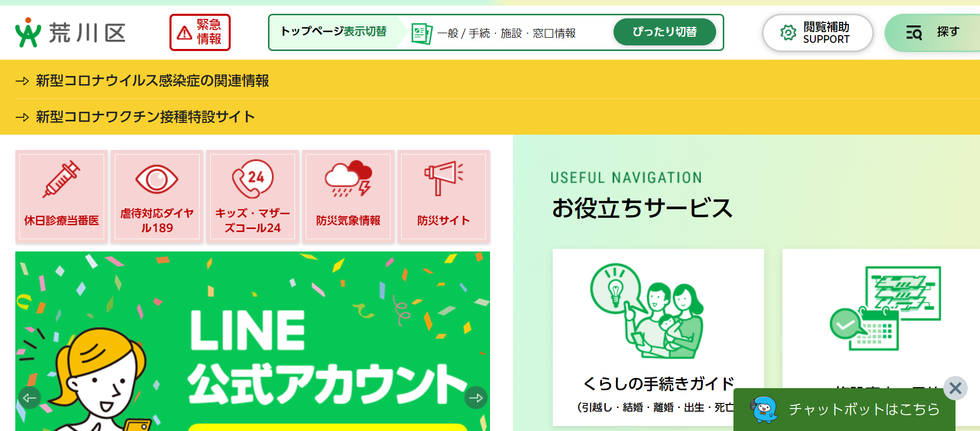Click the お役立ちサービス heading

point(642,208)
